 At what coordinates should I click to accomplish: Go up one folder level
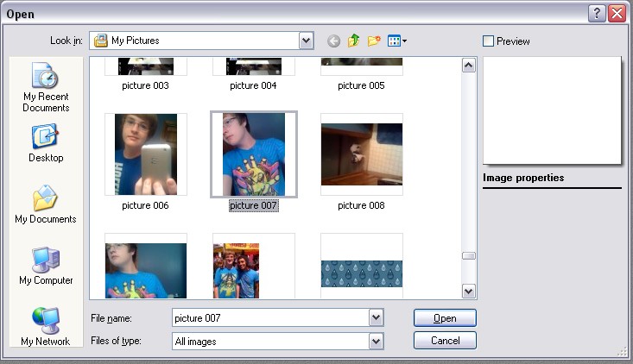coord(354,41)
